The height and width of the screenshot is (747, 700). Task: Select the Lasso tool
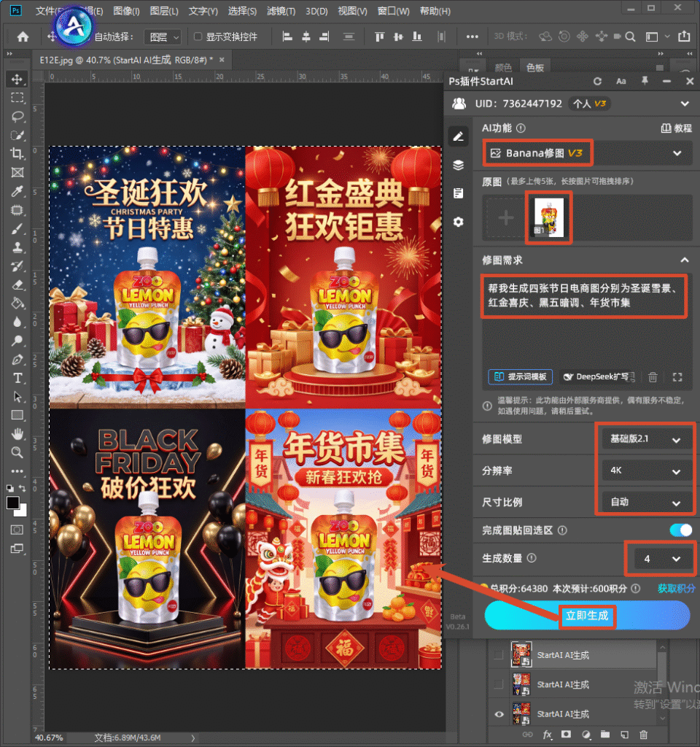tap(17, 117)
